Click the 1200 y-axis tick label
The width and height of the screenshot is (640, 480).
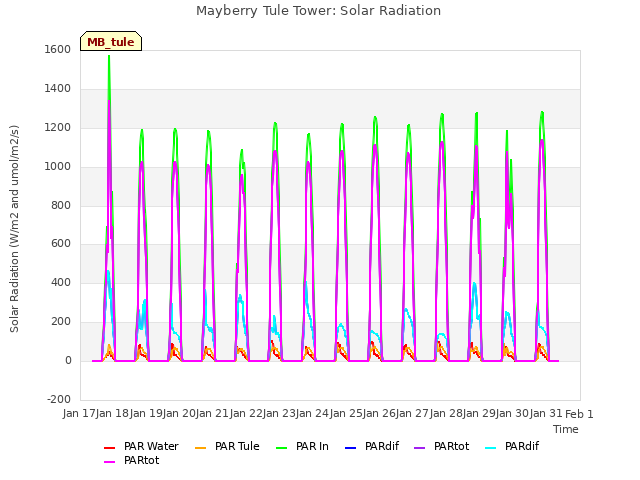pos(58,127)
